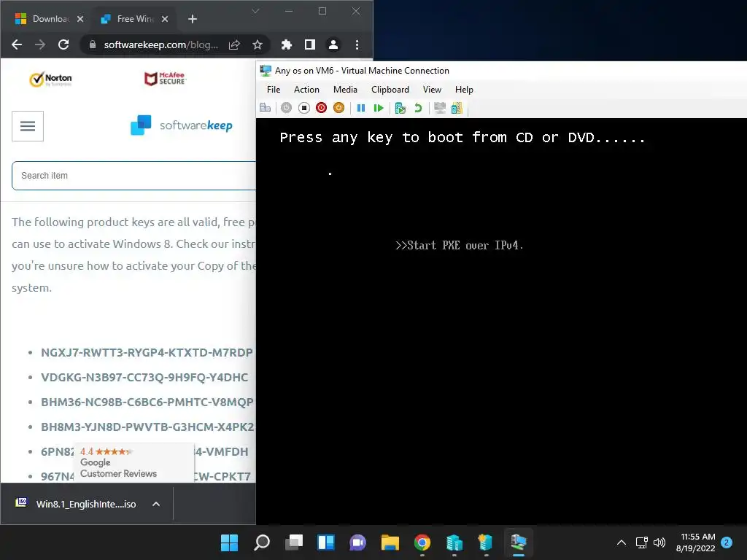The width and height of the screenshot is (747, 560).
Task: Click the grayed Enhanced Session monitor icon
Action: (440, 108)
